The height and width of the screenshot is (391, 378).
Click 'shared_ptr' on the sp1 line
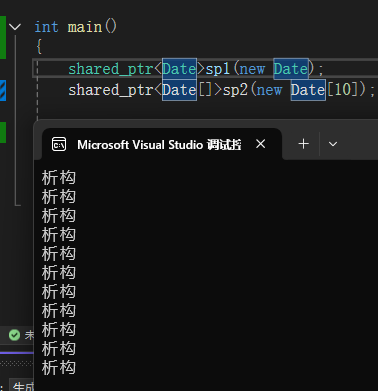coord(111,69)
